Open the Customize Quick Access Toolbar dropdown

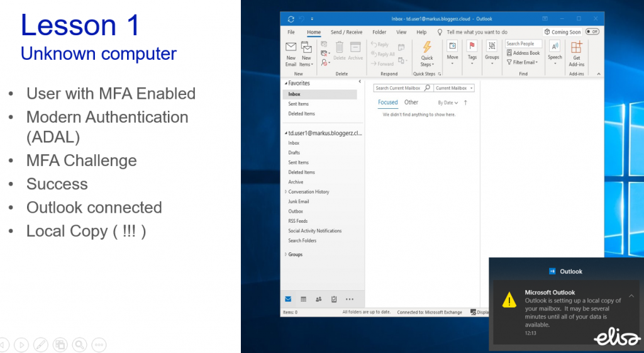(x=312, y=19)
